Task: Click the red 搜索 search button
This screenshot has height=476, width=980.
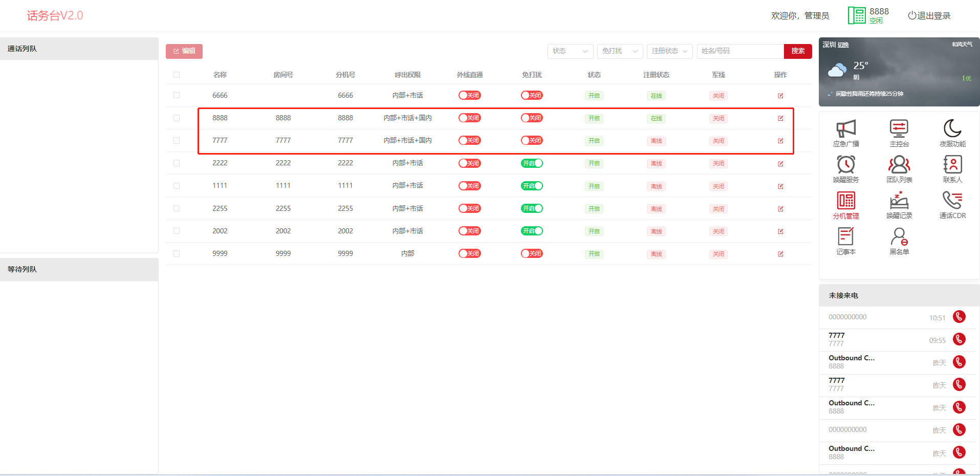Action: [x=798, y=51]
